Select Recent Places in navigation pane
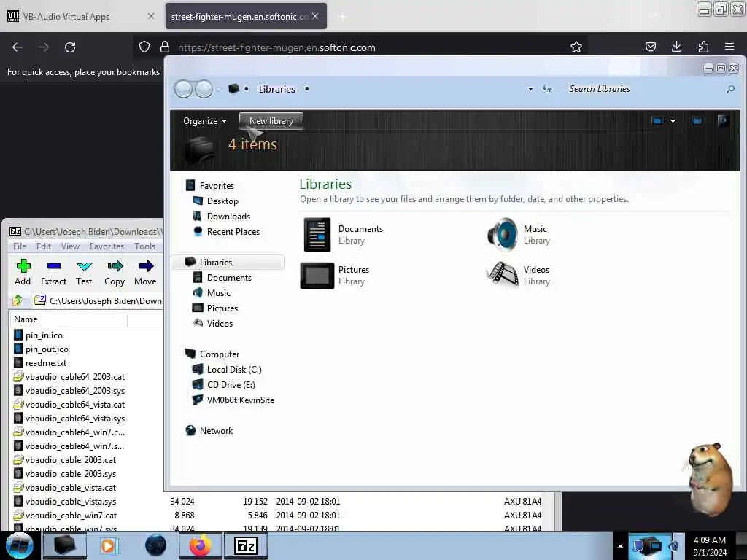747x560 pixels. point(233,231)
